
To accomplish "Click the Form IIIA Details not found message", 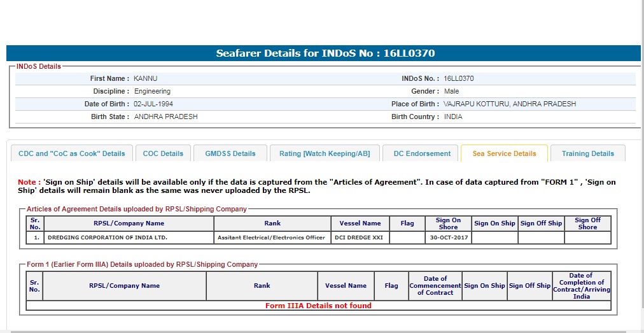I will click(x=318, y=306).
